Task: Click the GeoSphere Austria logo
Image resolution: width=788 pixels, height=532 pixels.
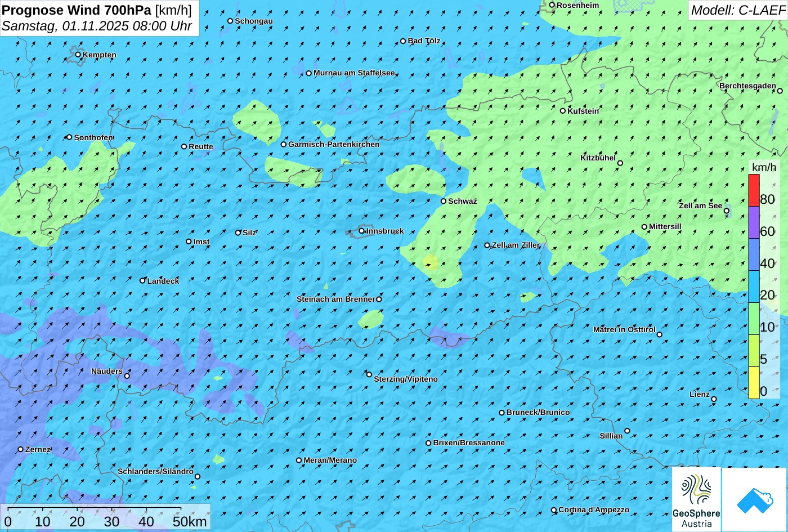Action: (x=696, y=499)
